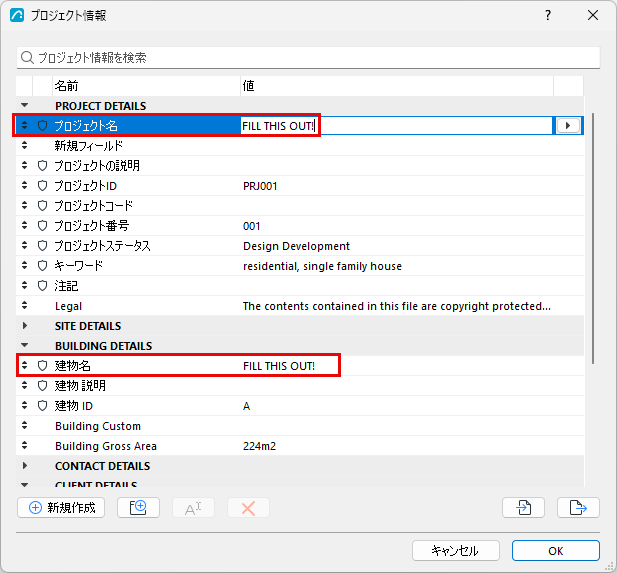The height and width of the screenshot is (573, 617).
Task: Click the shield icon on the 建物 説明 row
Action: click(42, 386)
